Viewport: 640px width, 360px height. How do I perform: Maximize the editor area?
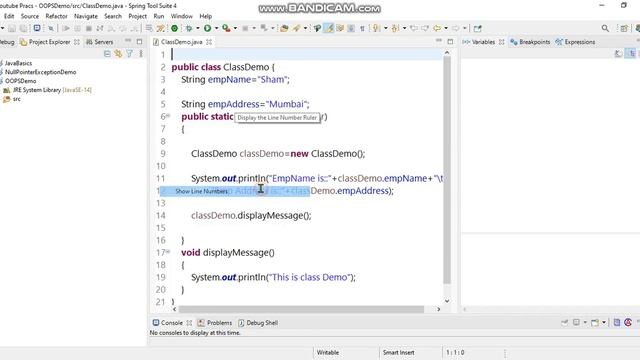(450, 41)
